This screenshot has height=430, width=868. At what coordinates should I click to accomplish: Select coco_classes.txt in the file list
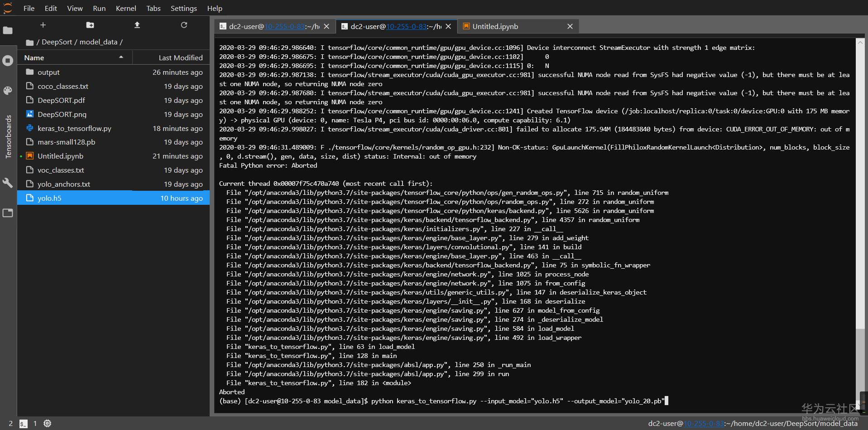113,86
